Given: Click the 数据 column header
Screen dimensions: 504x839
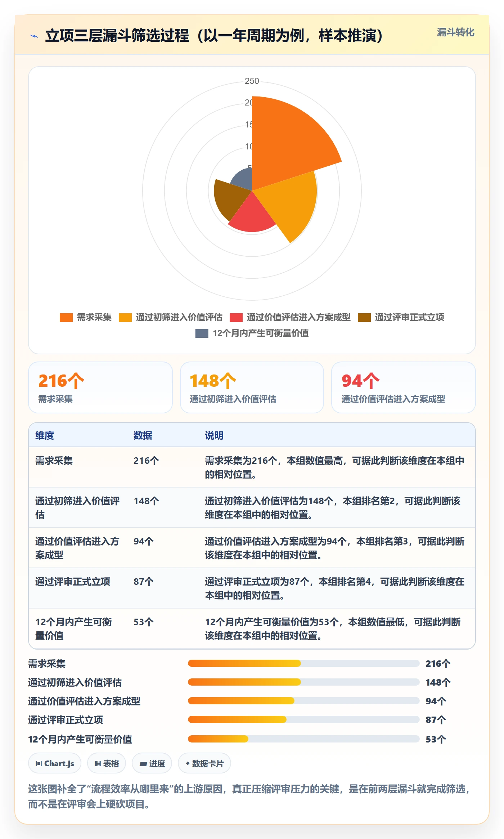Looking at the screenshot, I should [143, 435].
